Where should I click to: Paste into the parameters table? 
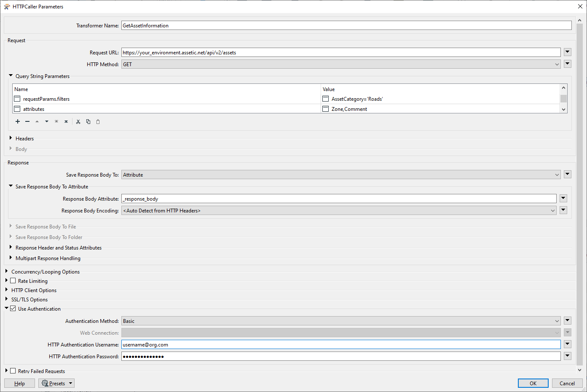point(98,121)
